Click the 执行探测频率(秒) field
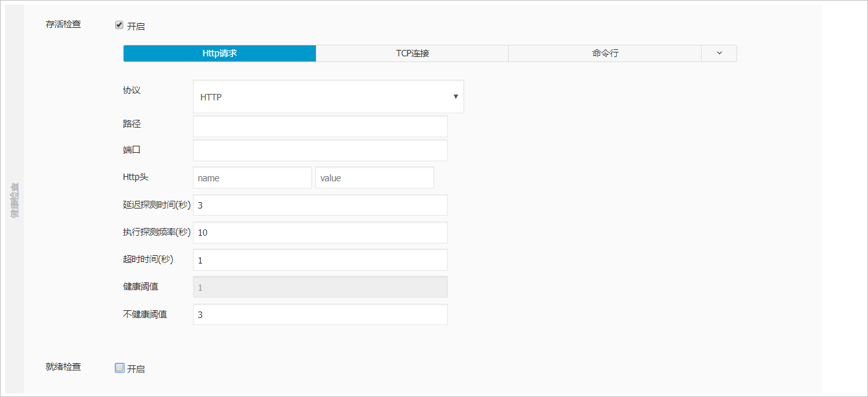868x397 pixels. tap(320, 233)
